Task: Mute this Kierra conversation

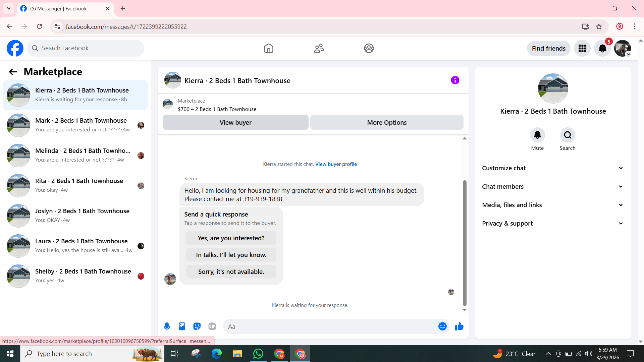Action: tap(537, 135)
